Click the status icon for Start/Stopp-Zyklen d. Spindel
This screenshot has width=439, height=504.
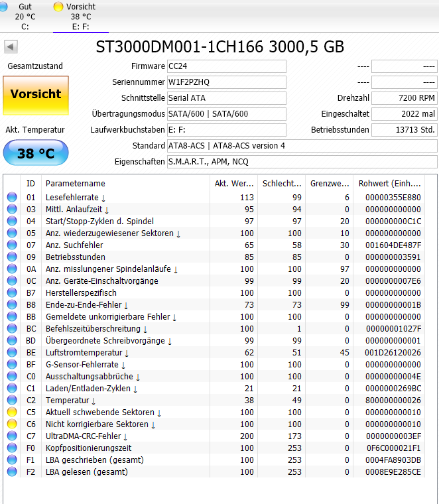pos(12,221)
